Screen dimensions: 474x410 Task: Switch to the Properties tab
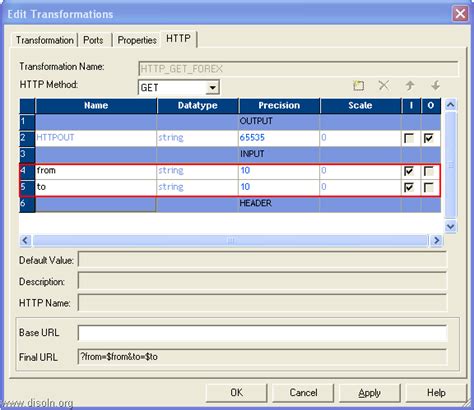[x=137, y=40]
